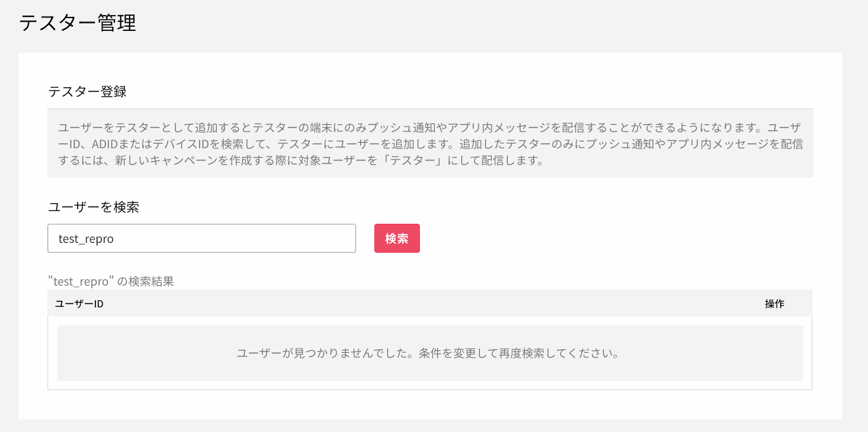Click the "test_repro" の検索結果 caption

click(x=111, y=281)
